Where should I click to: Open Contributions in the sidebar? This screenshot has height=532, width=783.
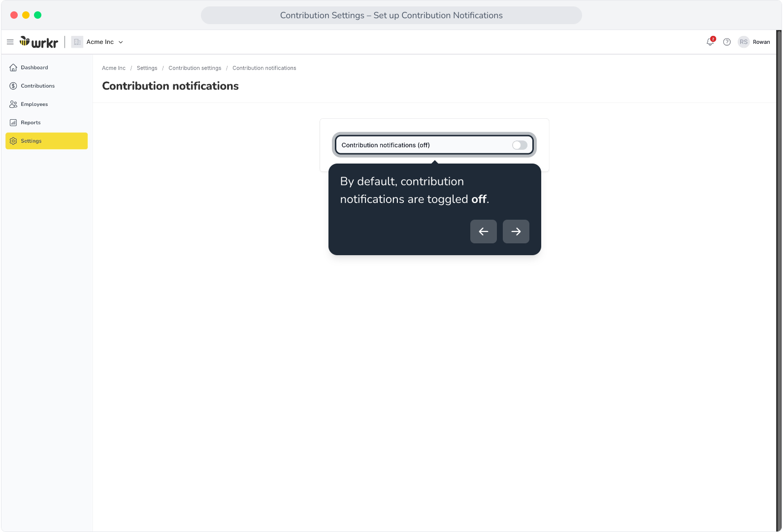pyautogui.click(x=46, y=86)
